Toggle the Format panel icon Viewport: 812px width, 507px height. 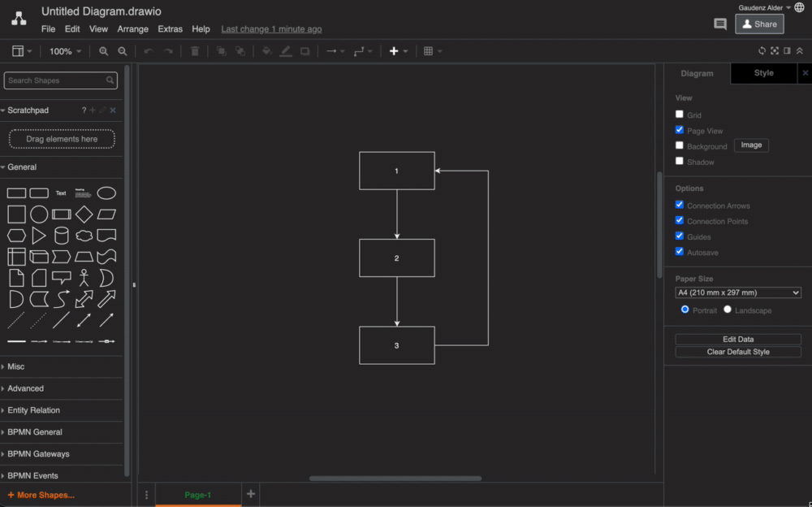coord(787,50)
